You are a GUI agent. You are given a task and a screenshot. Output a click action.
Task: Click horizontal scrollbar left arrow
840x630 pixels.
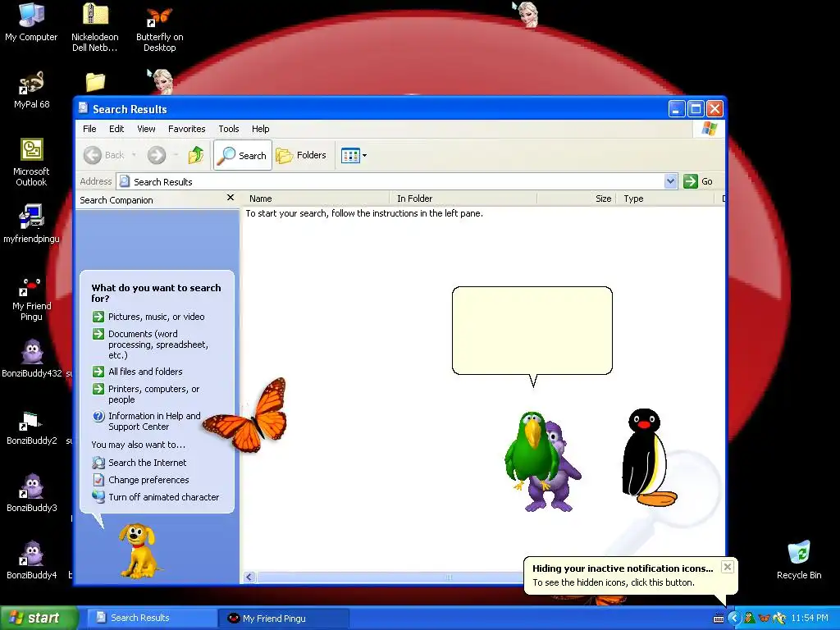(x=249, y=577)
